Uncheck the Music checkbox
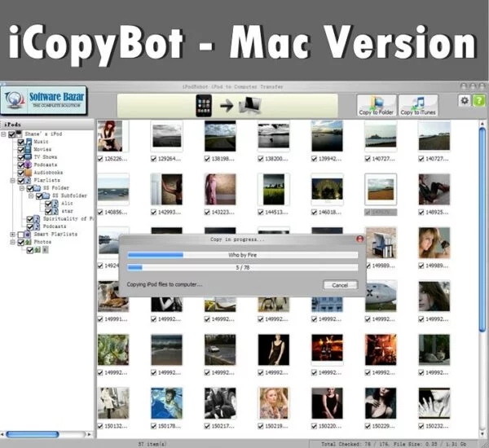Screen dimensions: 489x448 (x=21, y=142)
